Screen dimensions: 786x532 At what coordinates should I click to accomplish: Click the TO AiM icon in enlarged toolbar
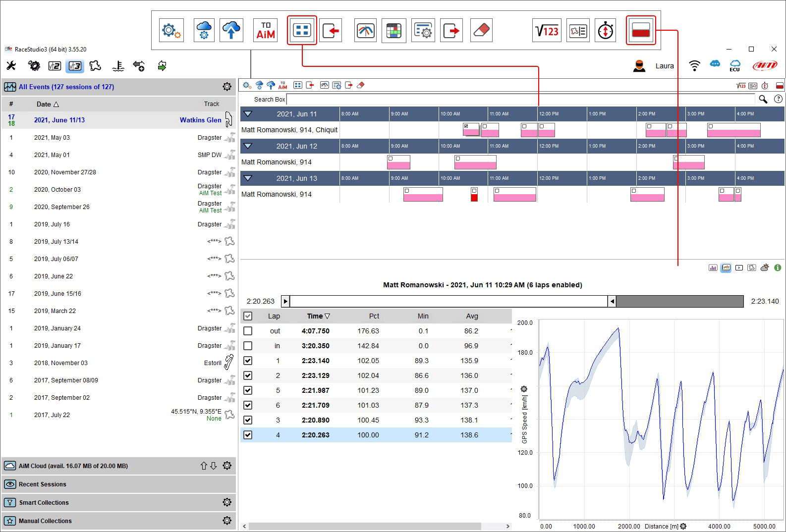[266, 31]
